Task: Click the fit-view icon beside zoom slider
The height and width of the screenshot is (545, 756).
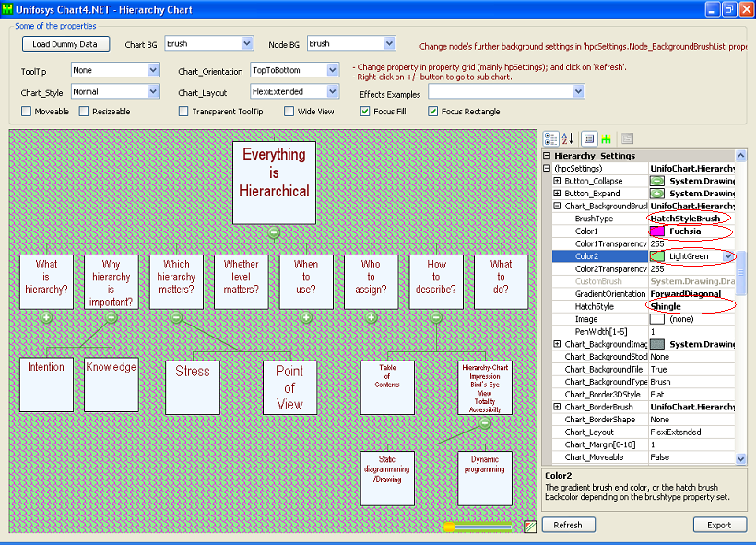Action: pos(530,527)
